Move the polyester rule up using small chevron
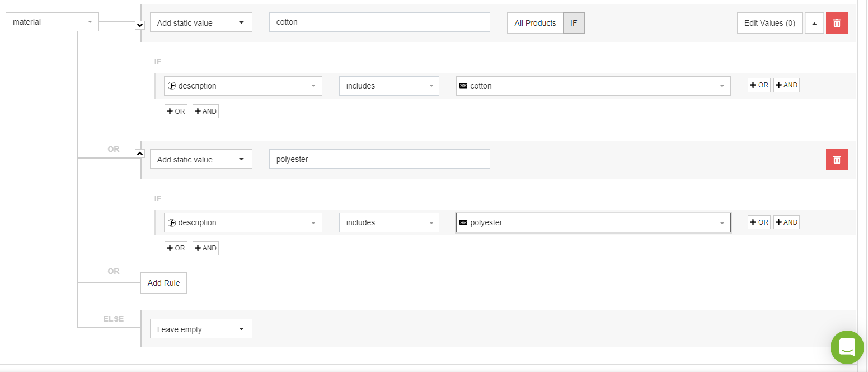 (x=140, y=153)
